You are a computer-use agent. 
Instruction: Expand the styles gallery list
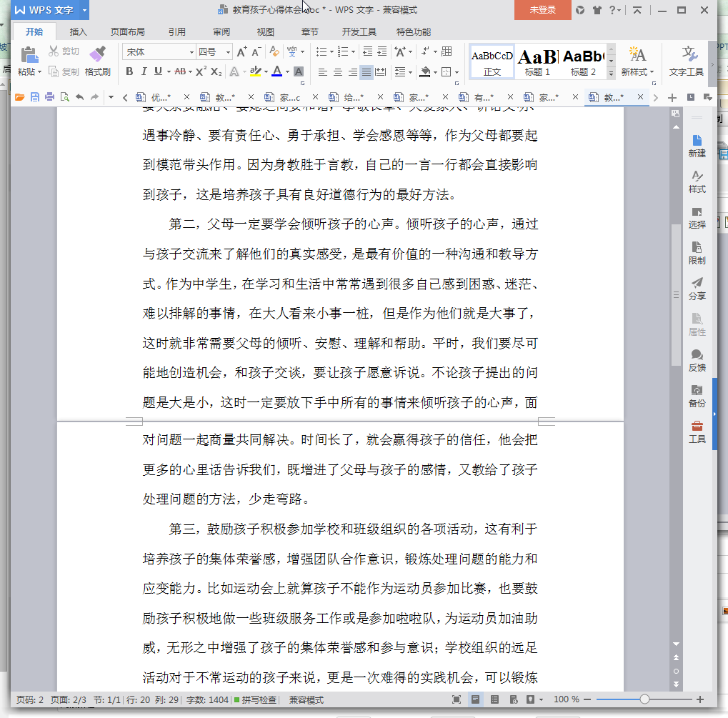pos(612,73)
